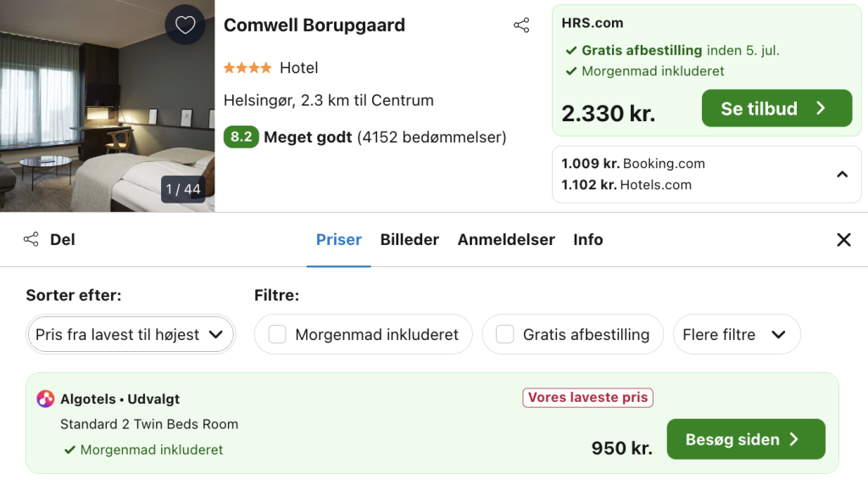Screen dimensions: 868x480
Task: Click the Se tilbud button
Action: [776, 108]
